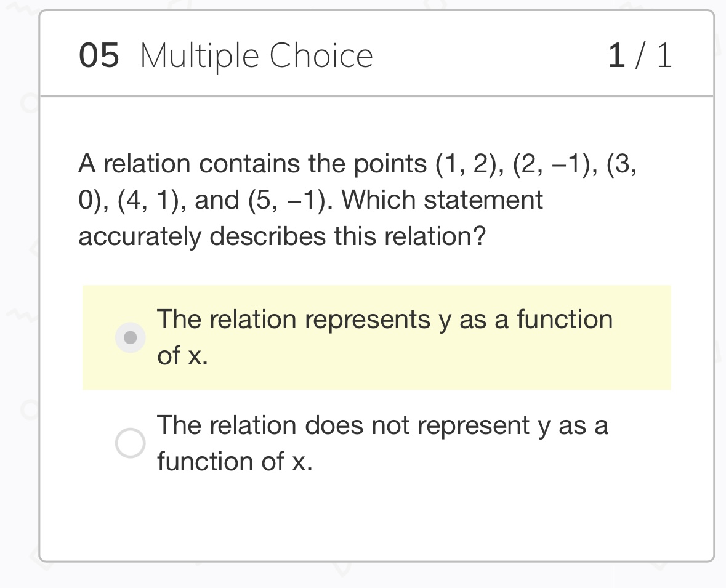
Task: Click "function of x." in the second answer
Action: [235, 462]
